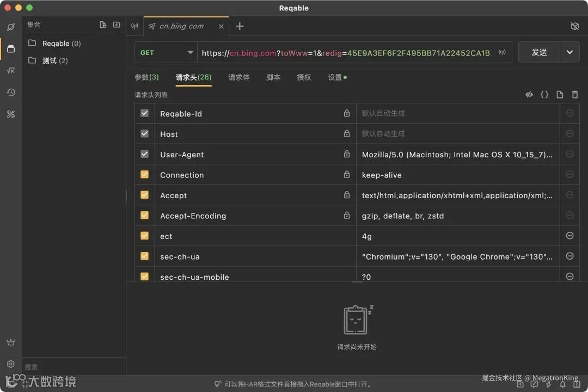Open the History sidebar icon
The image size is (588, 392).
pos(11,92)
